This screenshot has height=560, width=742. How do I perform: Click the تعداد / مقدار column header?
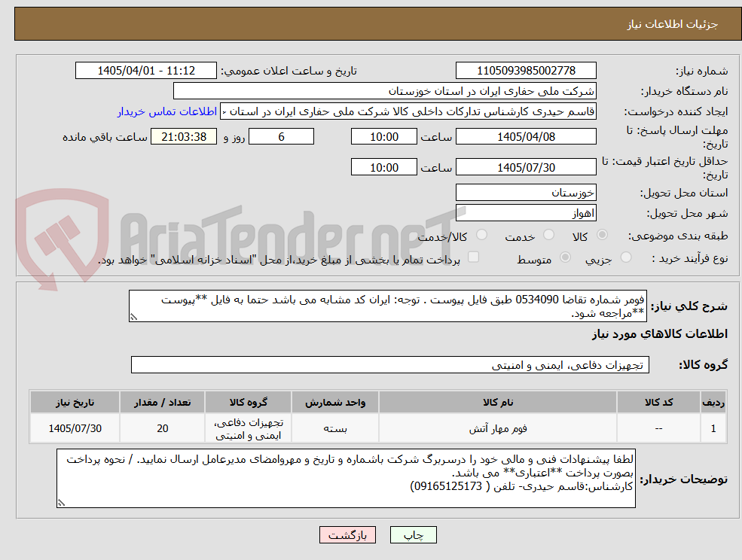coord(162,402)
